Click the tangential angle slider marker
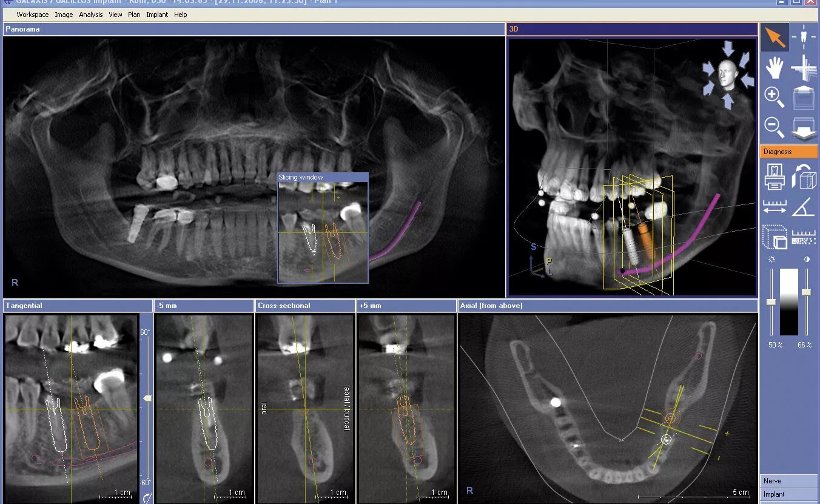Screen dimensions: 820x504 (x=146, y=398)
